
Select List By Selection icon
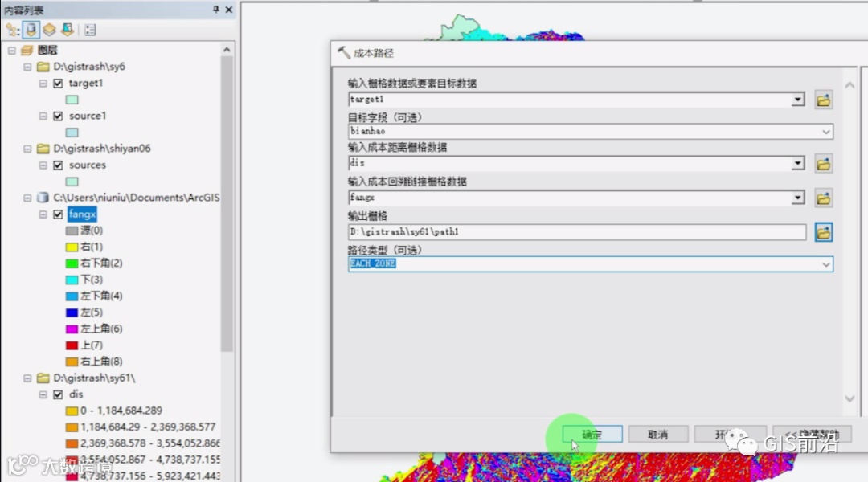(x=68, y=30)
